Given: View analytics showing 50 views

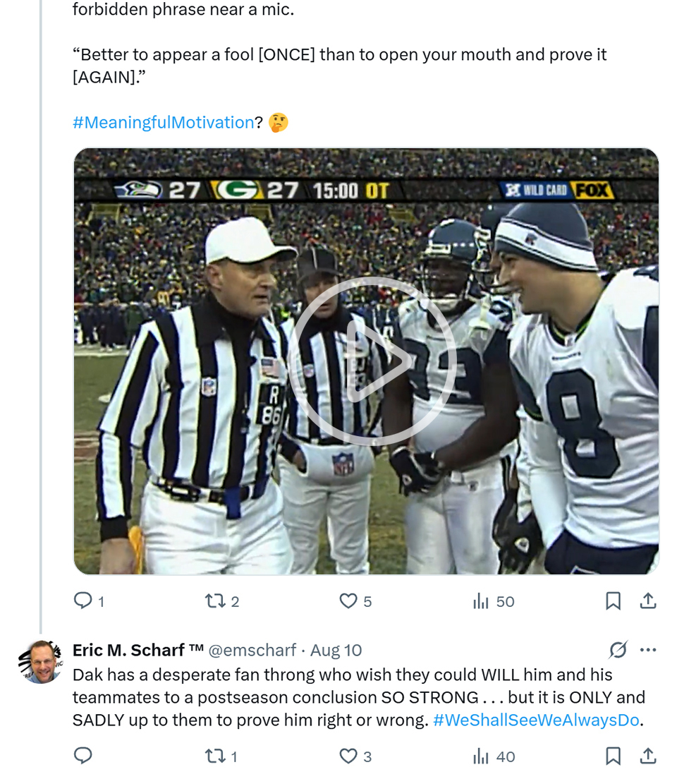Looking at the screenshot, I should (x=482, y=601).
